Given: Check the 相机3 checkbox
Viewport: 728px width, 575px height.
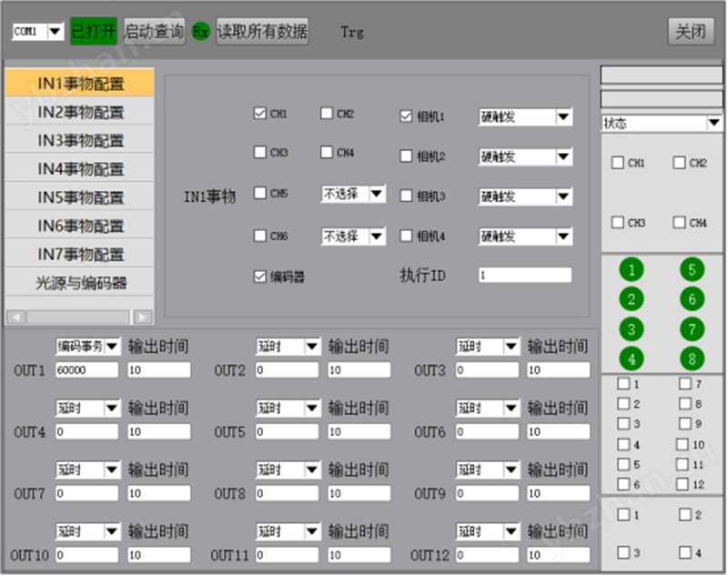Looking at the screenshot, I should pos(406,196).
